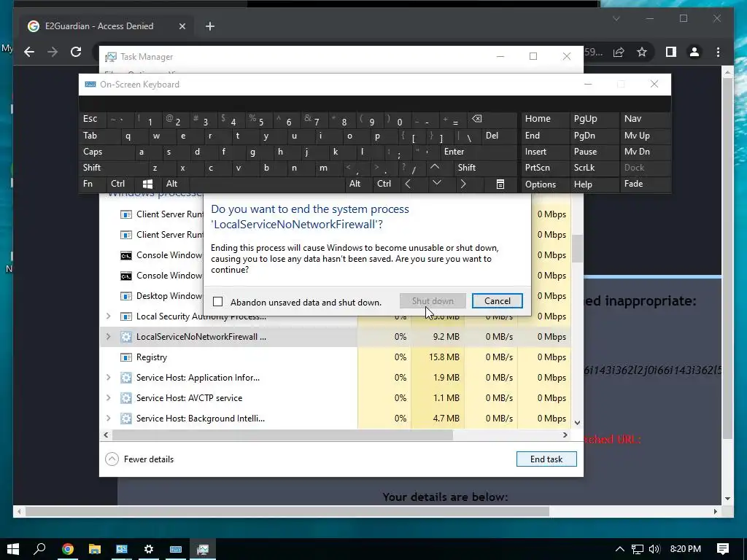Click space bar on On-Screen Keyboard
Screen dimensions: 747x560
(x=268, y=184)
